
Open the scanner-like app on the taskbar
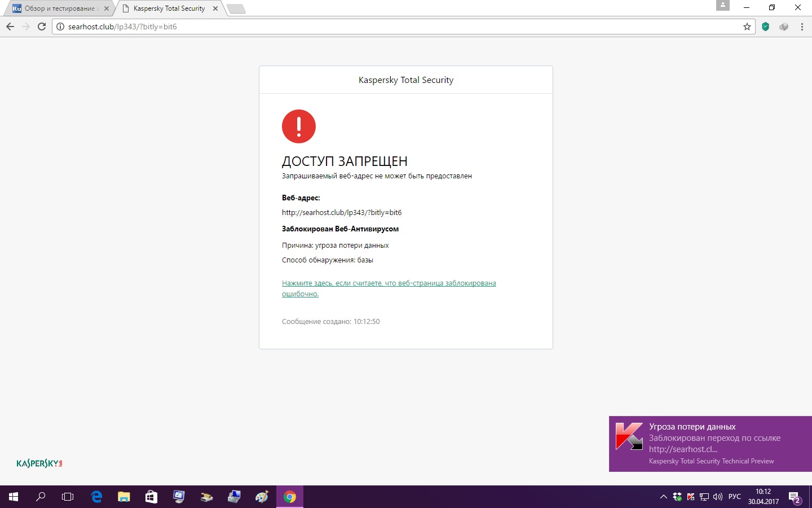(206, 497)
